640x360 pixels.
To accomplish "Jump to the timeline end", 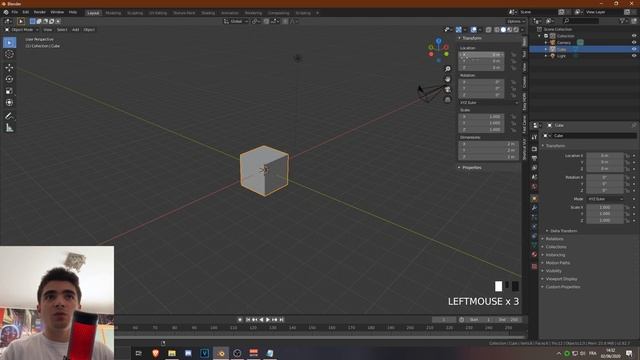I will [x=281, y=320].
